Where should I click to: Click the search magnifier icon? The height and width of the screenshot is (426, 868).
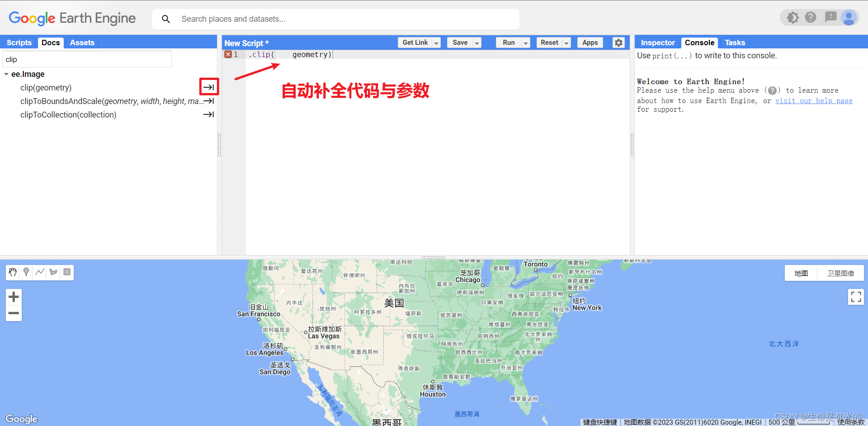(166, 19)
